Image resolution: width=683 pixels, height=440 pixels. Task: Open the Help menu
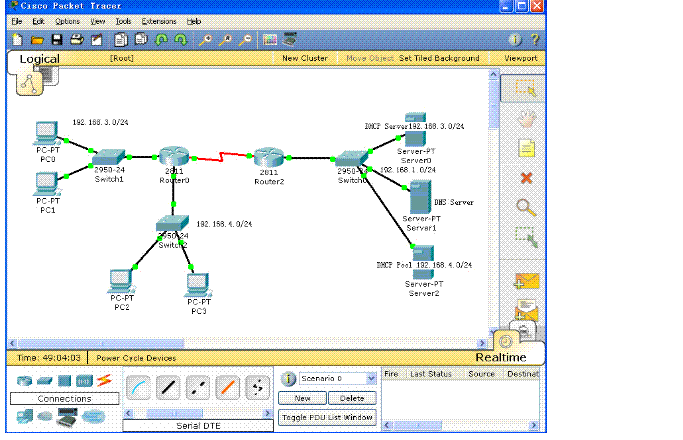[x=194, y=21]
